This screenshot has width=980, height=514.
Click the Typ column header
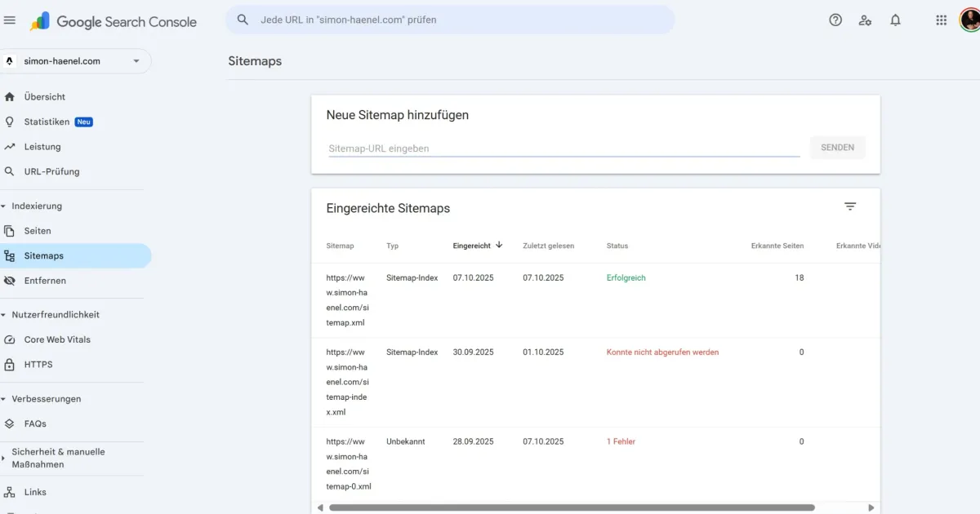(393, 246)
